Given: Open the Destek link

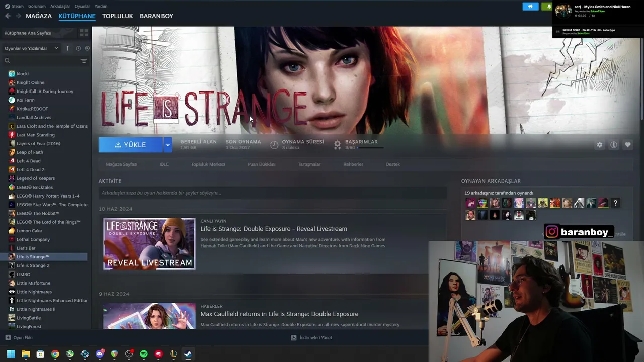Looking at the screenshot, I should (x=393, y=164).
